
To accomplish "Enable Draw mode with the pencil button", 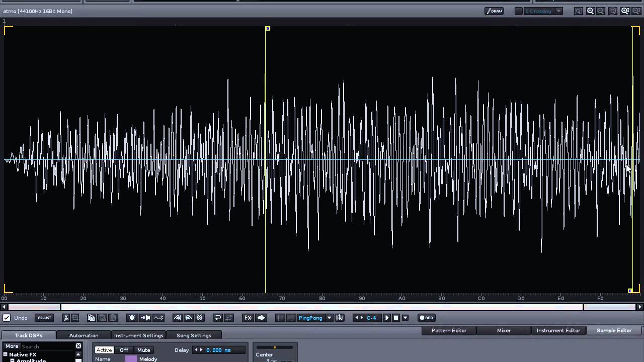I will click(x=494, y=11).
